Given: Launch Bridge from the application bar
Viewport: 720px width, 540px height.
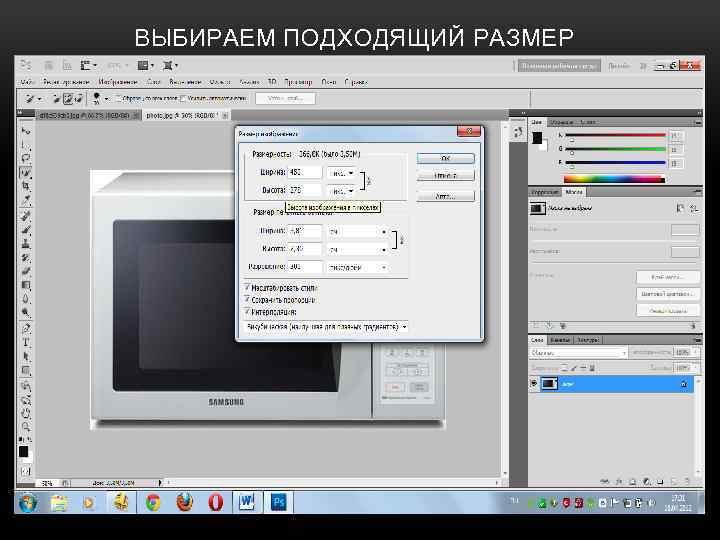Looking at the screenshot, I should (48, 65).
